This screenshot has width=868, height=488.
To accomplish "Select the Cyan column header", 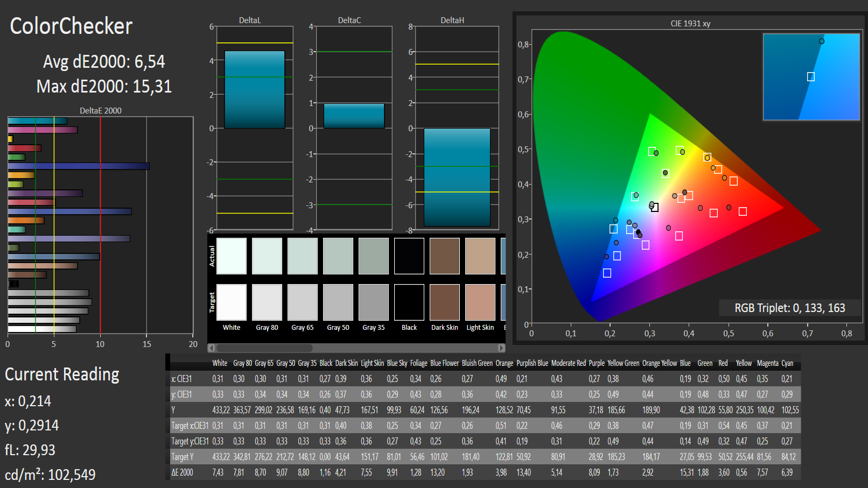I will (x=787, y=363).
